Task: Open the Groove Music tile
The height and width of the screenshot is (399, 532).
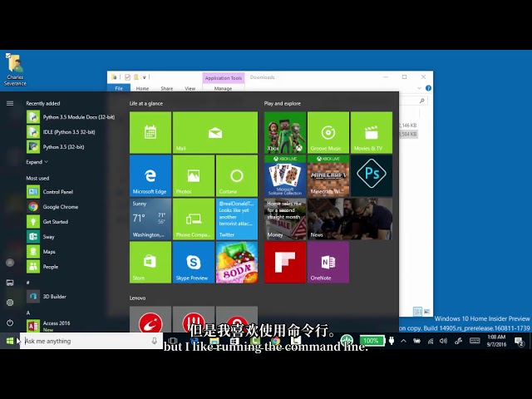Action: [x=328, y=133]
